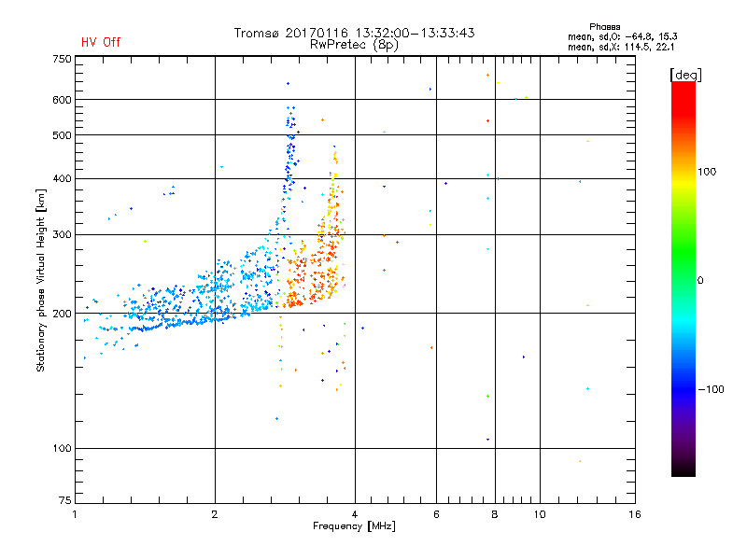The image size is (747, 560).
Task: Click the 'Stationary phase Virtual Height [km]' axis label
Action: point(41,281)
